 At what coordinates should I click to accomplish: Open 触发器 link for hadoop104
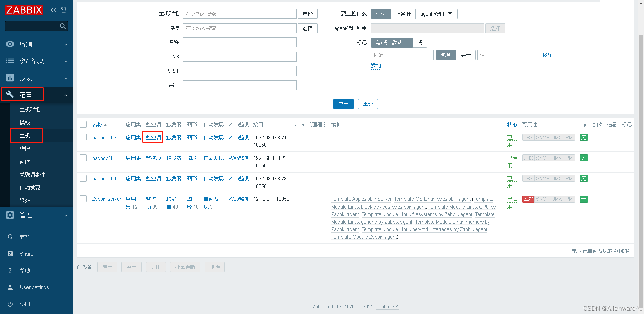pyautogui.click(x=174, y=179)
